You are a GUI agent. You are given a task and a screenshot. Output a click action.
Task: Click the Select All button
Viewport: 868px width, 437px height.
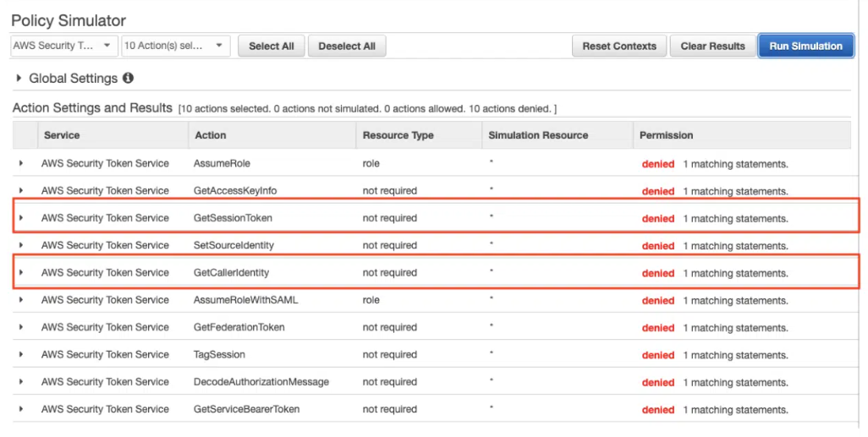tap(272, 46)
